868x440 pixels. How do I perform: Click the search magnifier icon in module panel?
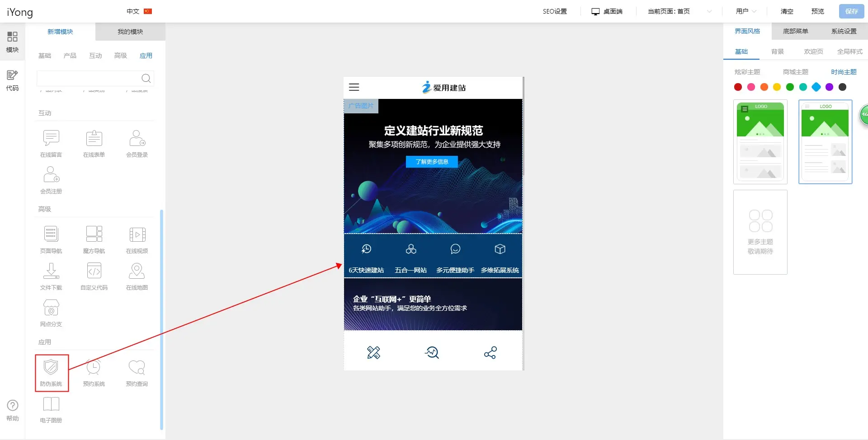click(146, 79)
